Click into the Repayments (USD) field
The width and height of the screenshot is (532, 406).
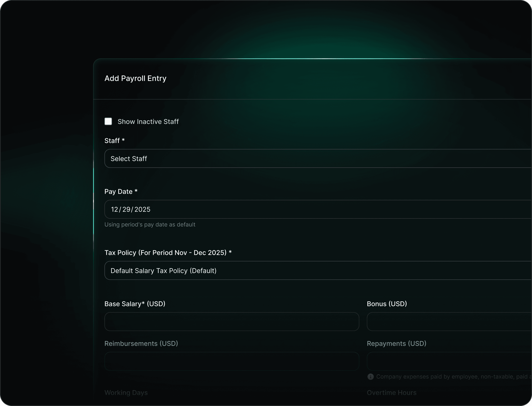(449, 361)
